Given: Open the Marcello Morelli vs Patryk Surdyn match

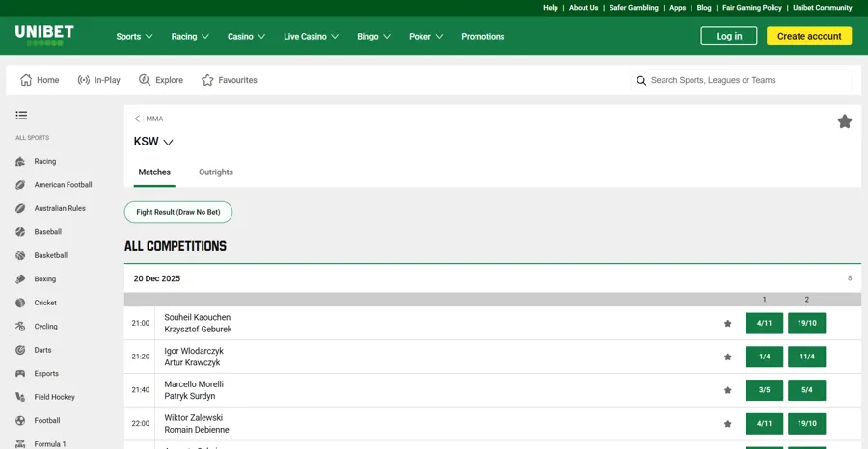Looking at the screenshot, I should point(194,390).
